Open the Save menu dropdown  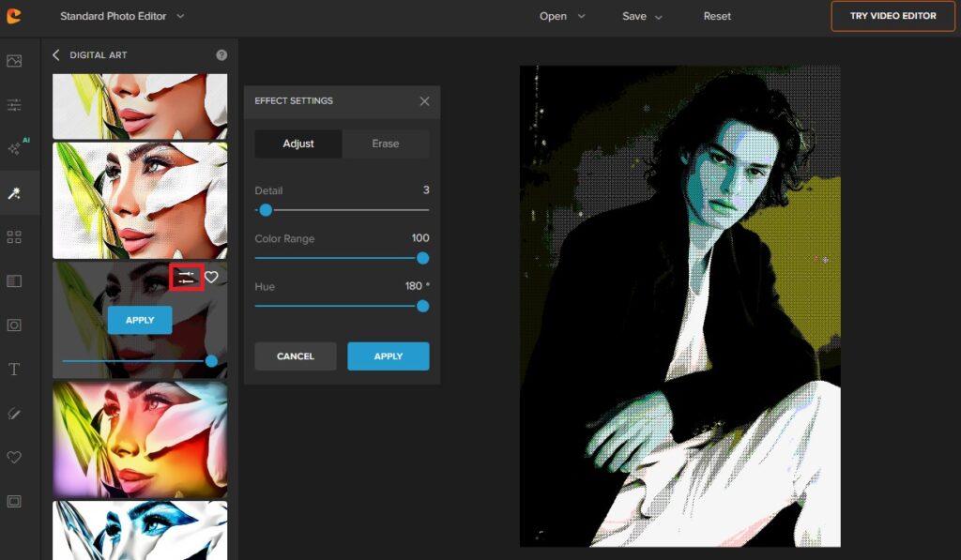coord(642,17)
